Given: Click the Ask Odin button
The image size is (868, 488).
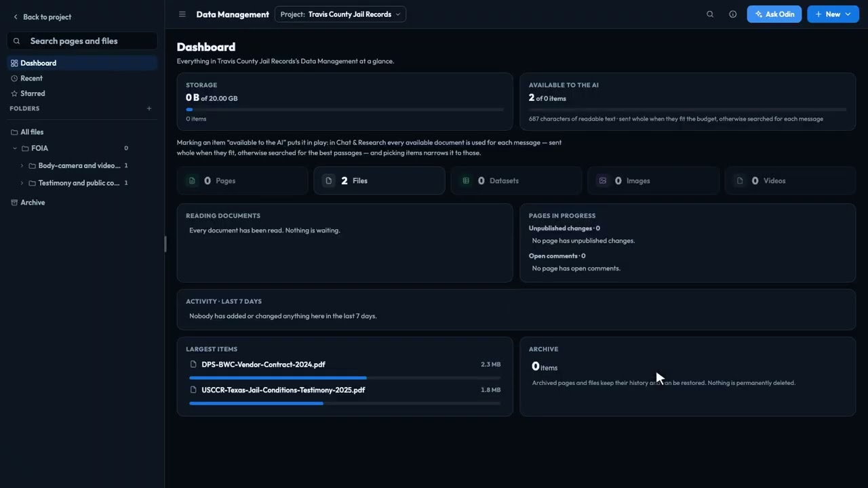Looking at the screenshot, I should pos(774,14).
